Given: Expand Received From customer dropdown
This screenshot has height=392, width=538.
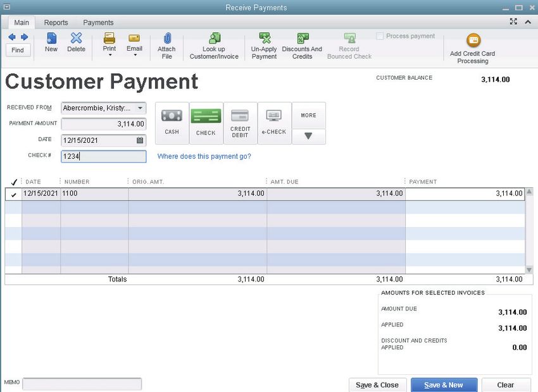Looking at the screenshot, I should [x=140, y=108].
